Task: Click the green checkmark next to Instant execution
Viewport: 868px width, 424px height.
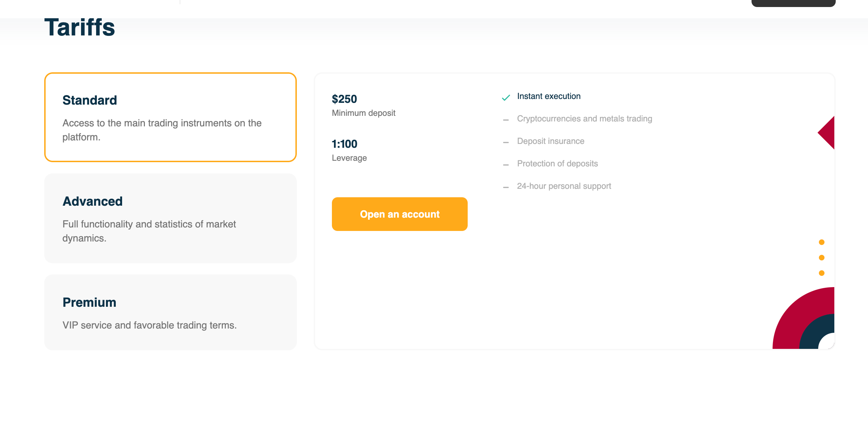Action: pyautogui.click(x=506, y=98)
